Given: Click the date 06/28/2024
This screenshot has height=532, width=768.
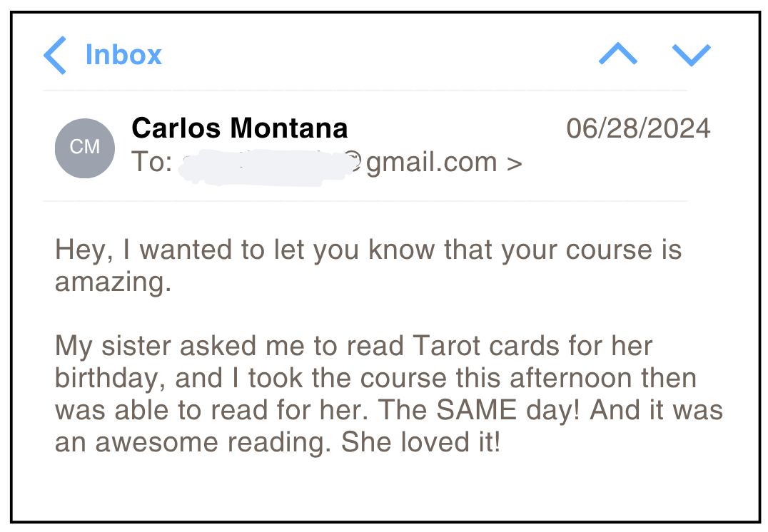Looking at the screenshot, I should pyautogui.click(x=638, y=129).
